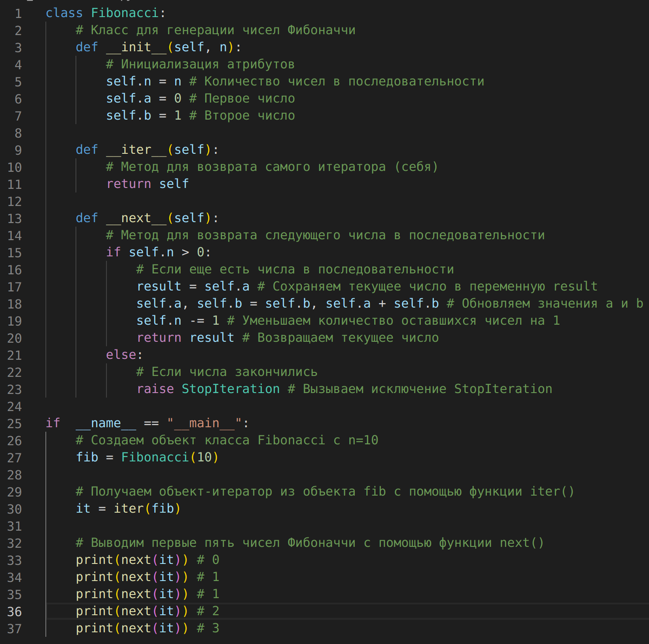
Task: Click the __next__ method name
Action: 136,218
